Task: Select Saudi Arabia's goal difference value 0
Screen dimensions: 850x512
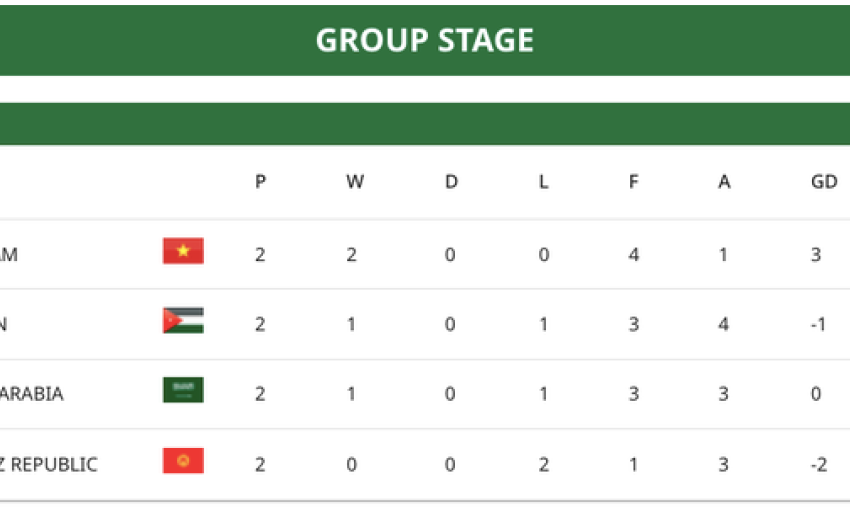Action: click(816, 394)
